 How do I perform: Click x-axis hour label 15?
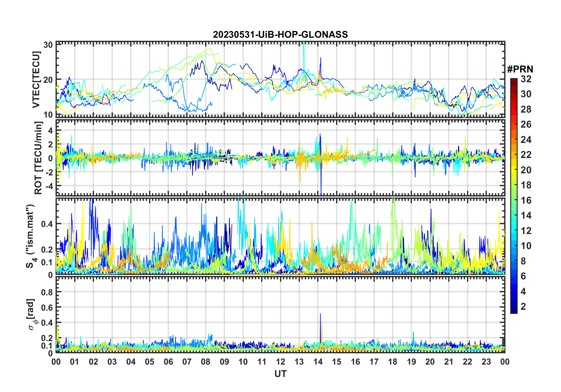(x=337, y=362)
